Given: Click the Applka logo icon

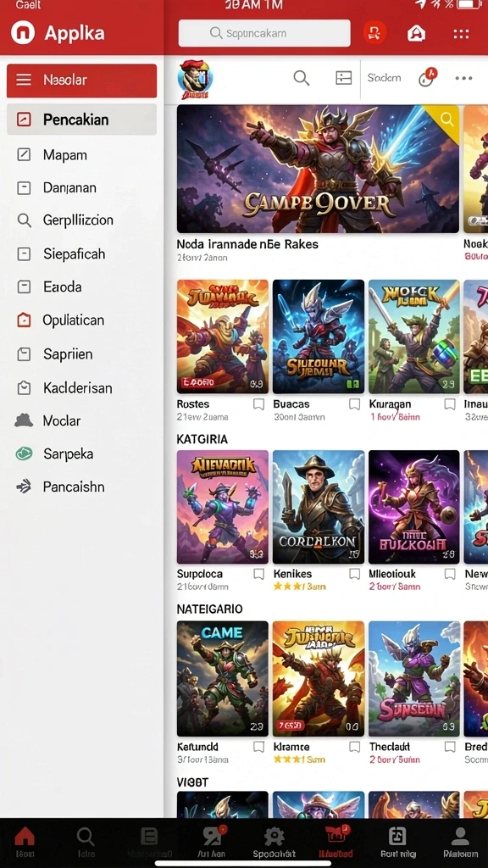Looking at the screenshot, I should coord(23,33).
